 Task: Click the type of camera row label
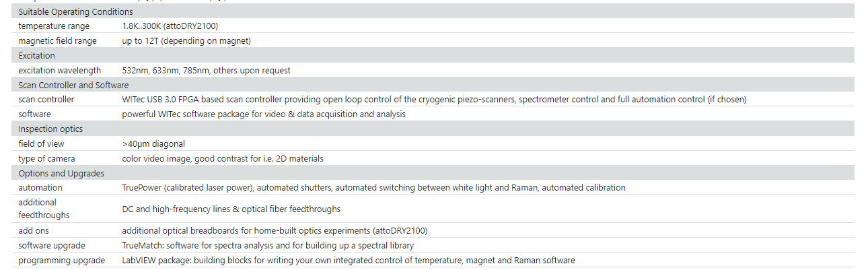[46, 159]
